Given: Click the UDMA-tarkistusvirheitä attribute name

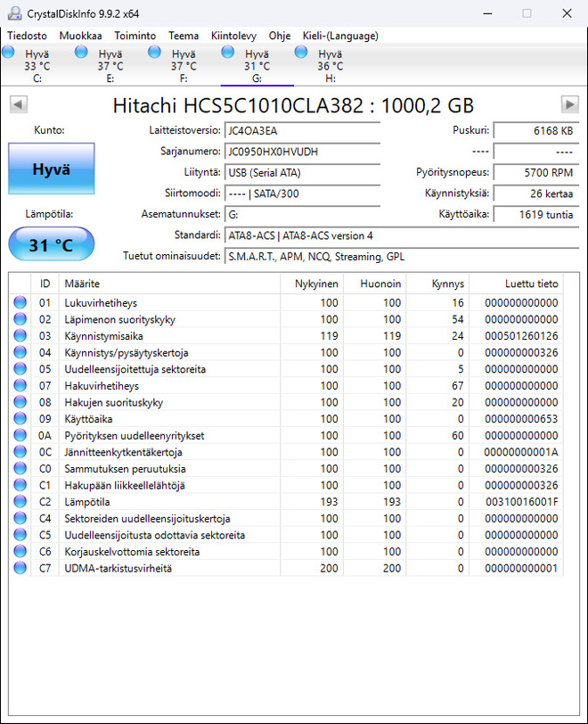Looking at the screenshot, I should [118, 568].
